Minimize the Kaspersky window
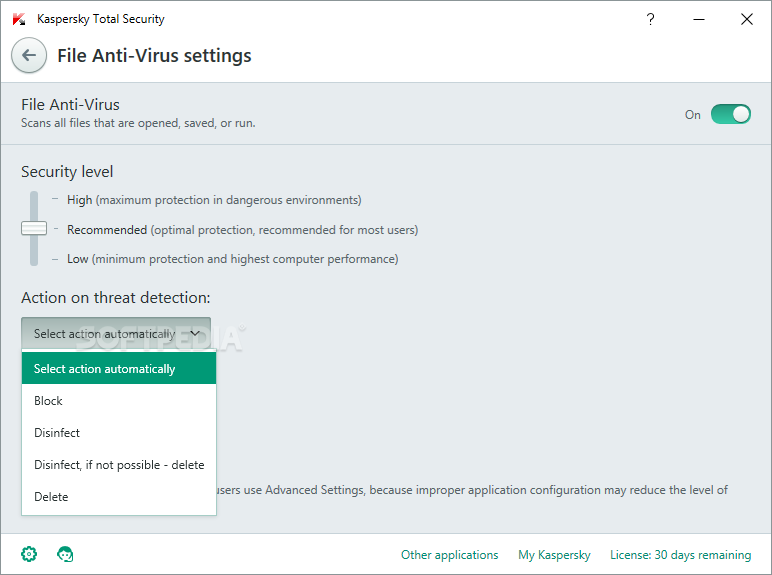This screenshot has width=772, height=575. [699, 19]
